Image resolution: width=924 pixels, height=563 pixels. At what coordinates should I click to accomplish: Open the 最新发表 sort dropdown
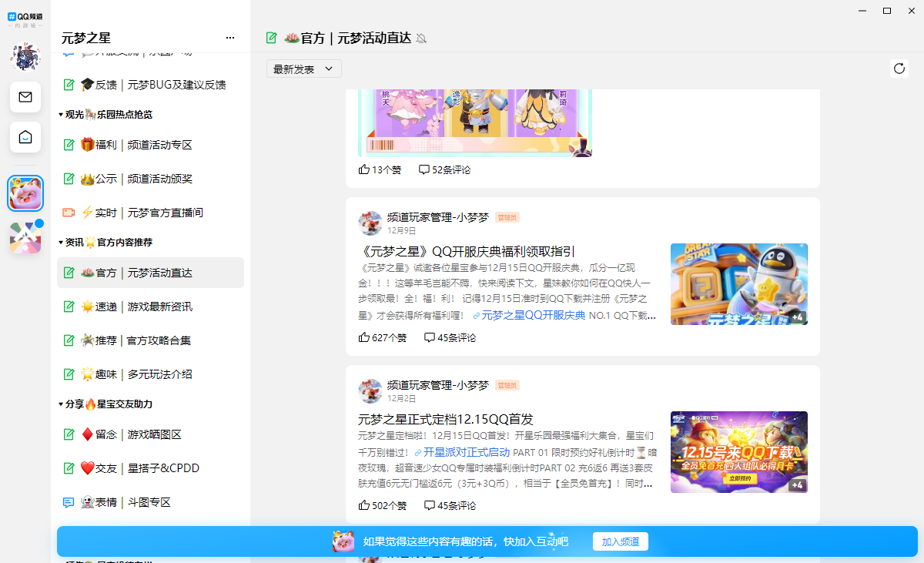coord(304,69)
